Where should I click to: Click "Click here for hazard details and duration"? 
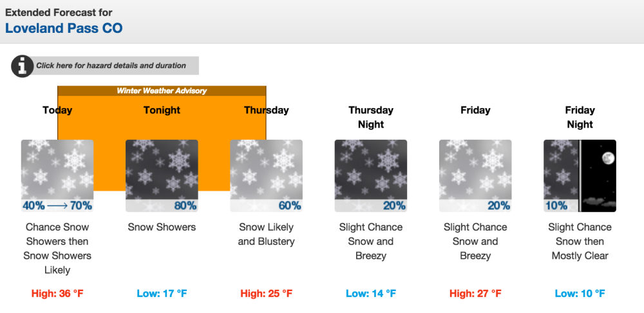pos(111,66)
